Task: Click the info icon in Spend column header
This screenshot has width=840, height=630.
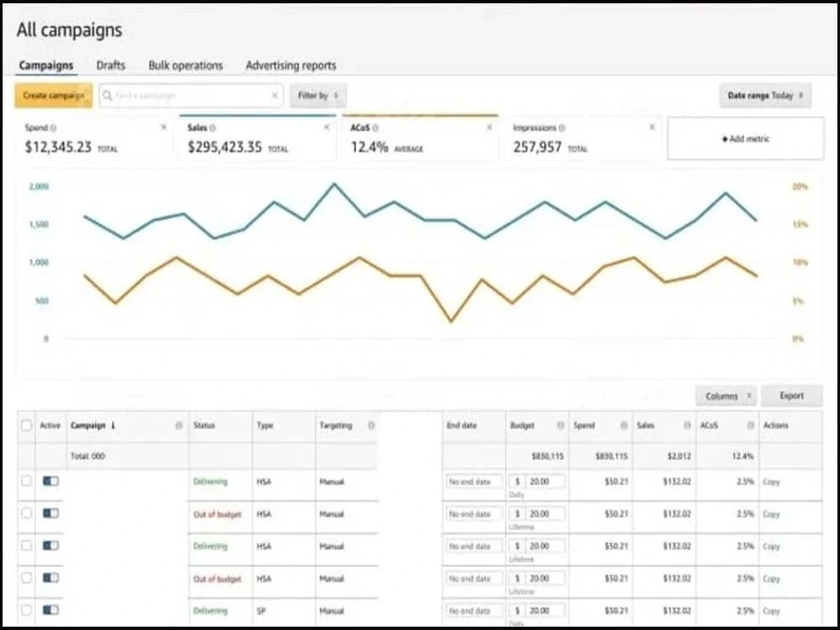Action: 623,425
